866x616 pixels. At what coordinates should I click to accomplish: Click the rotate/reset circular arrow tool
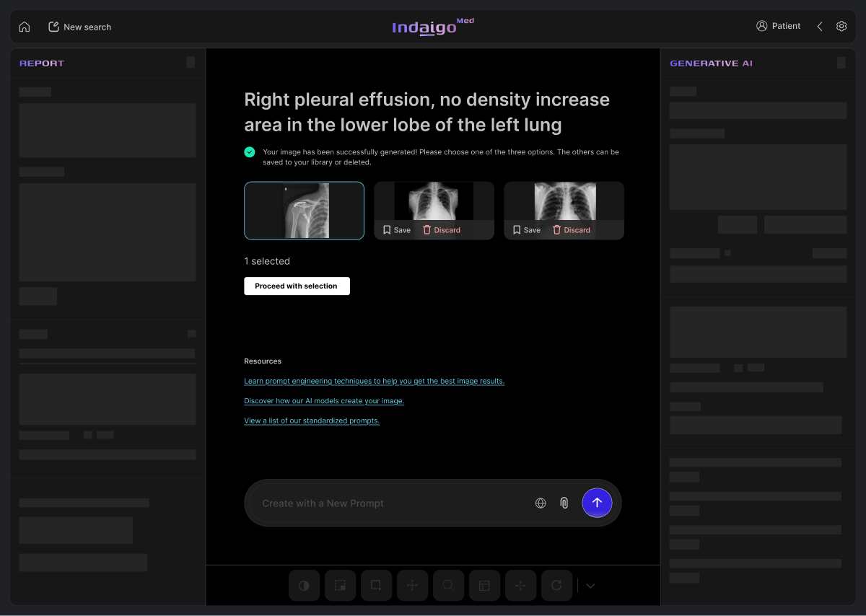(x=557, y=586)
